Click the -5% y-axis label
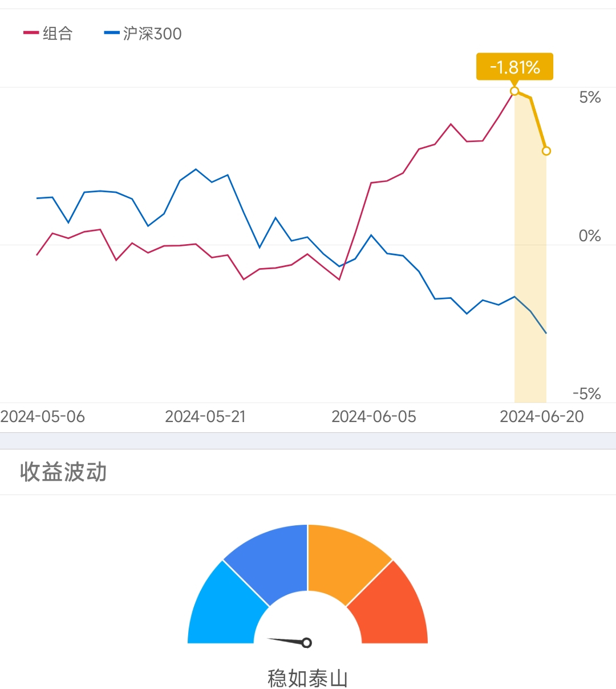616x689 pixels. pos(587,394)
